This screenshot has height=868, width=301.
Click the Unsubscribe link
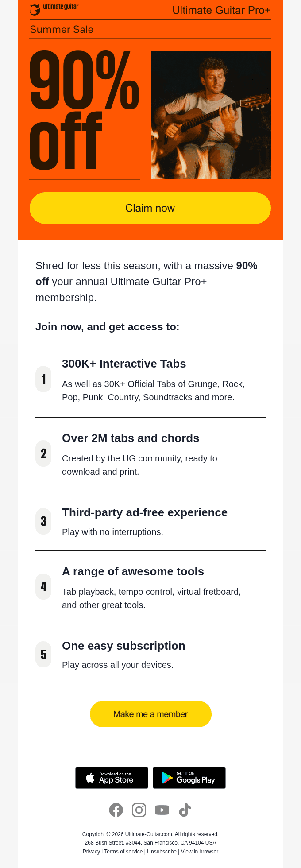[162, 851]
